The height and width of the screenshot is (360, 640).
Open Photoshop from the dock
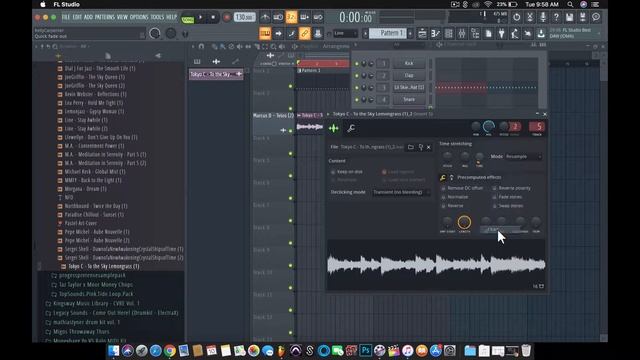click(365, 350)
